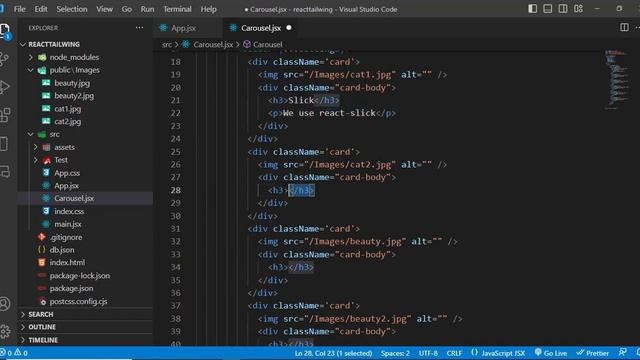Open cat1.jpg in the explorer
The image size is (640, 360).
(x=67, y=109)
